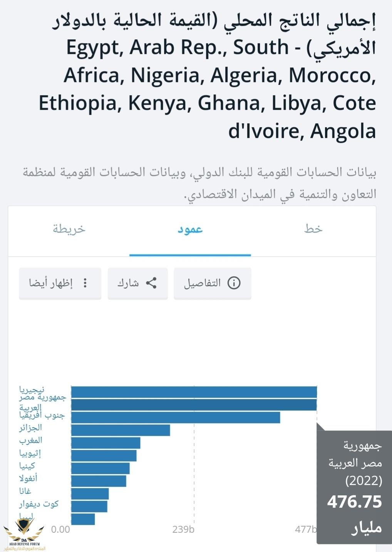The height and width of the screenshot is (552, 392).
Task: Click the كوت ديفوار country label
Action: [39, 504]
